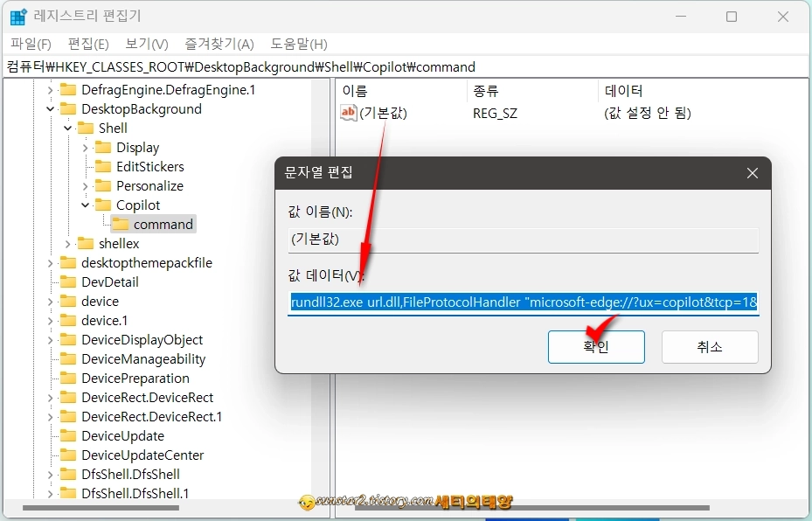Click the Personalize folder icon

pos(103,186)
